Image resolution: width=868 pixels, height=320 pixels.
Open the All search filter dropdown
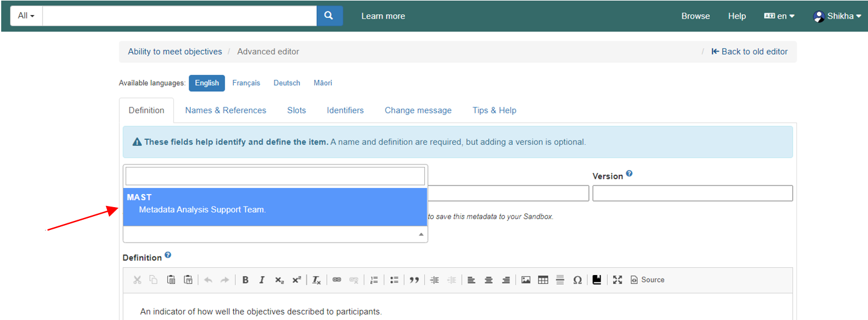coord(26,16)
